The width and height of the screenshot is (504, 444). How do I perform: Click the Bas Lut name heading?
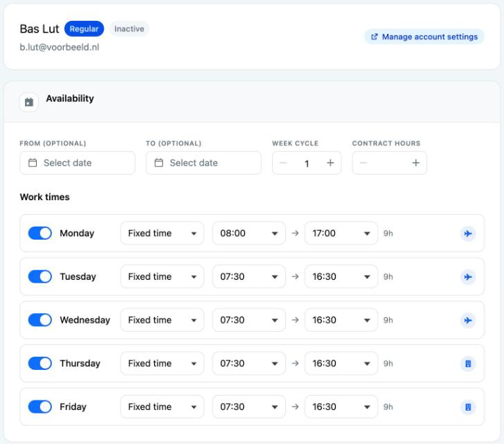coord(39,29)
